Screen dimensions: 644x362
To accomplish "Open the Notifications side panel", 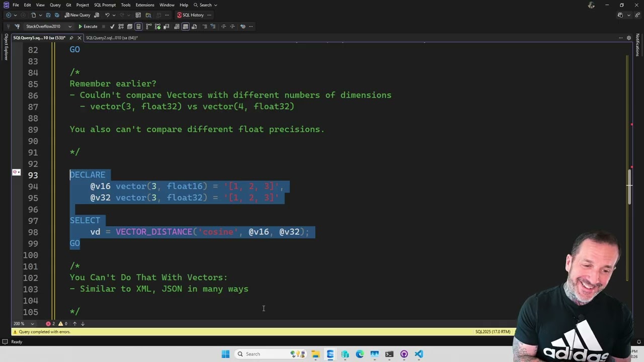I will [637, 45].
